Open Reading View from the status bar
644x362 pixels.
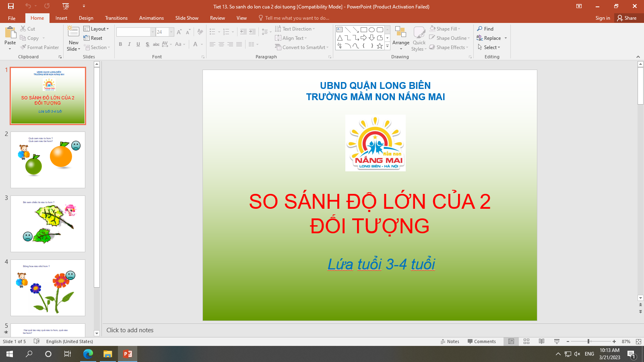(542, 341)
